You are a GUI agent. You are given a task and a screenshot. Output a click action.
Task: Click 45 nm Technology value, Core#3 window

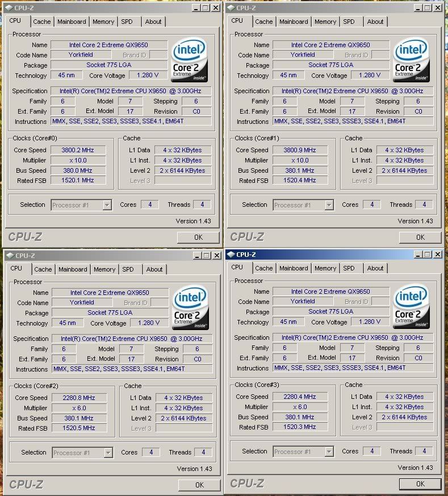[288, 322]
